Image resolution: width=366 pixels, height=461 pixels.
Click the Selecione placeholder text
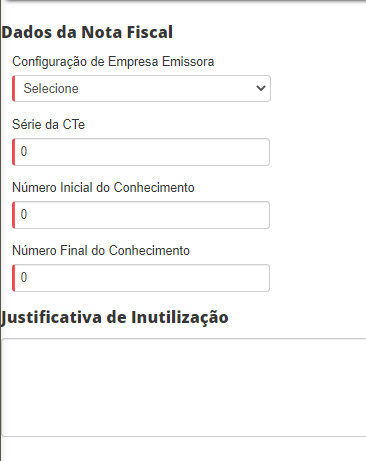pyautogui.click(x=51, y=88)
